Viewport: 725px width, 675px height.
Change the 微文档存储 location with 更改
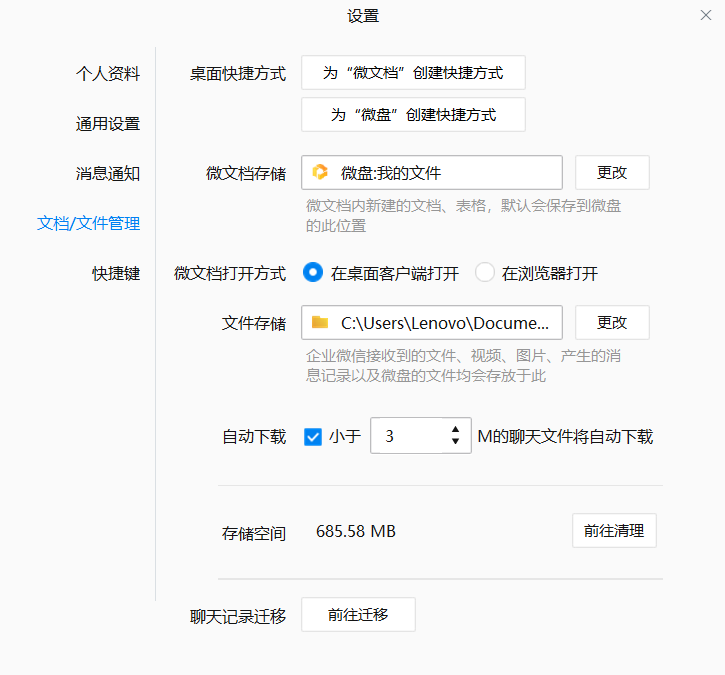coord(612,172)
